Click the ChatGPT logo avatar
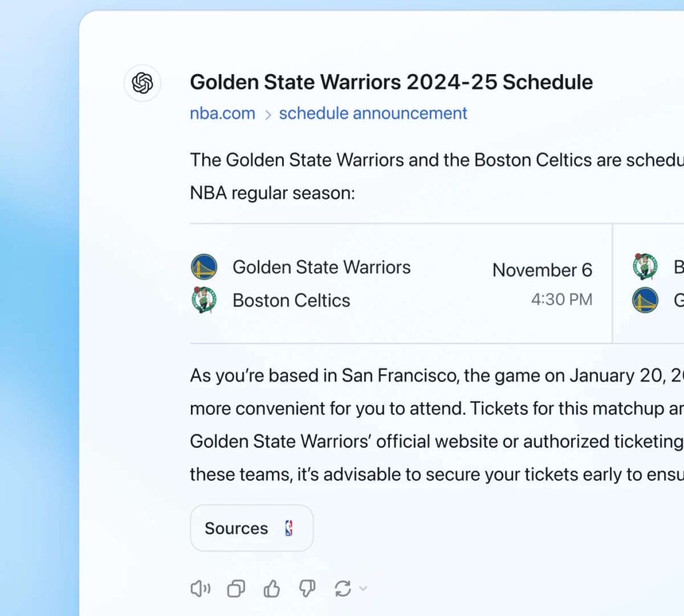684x616 pixels. click(x=142, y=83)
